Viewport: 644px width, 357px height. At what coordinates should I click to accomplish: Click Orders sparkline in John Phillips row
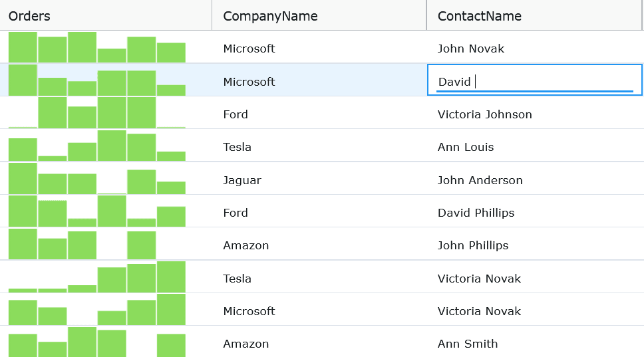point(97,244)
